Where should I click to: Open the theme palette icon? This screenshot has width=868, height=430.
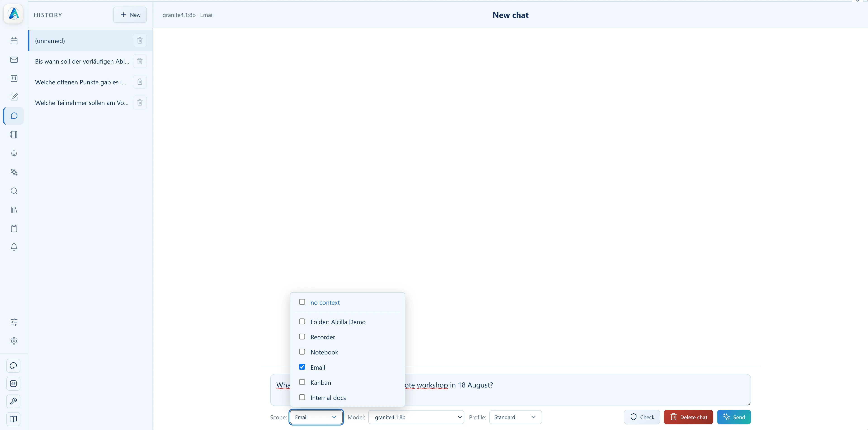click(x=14, y=366)
